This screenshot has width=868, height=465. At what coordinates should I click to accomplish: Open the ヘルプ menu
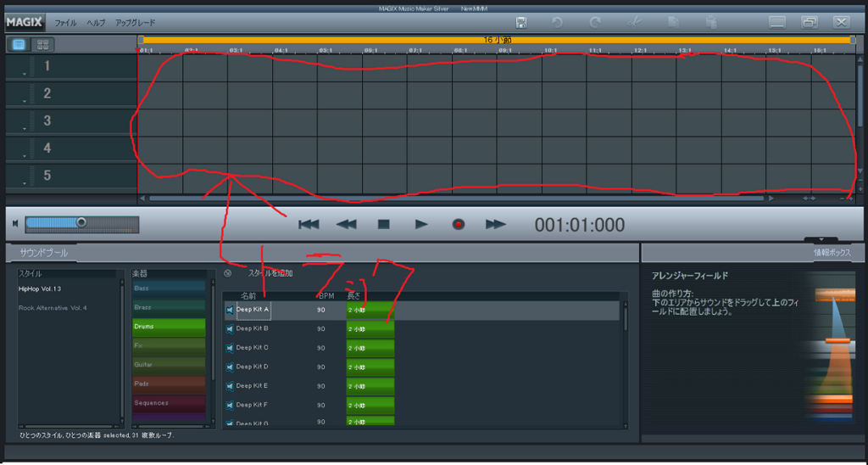click(96, 23)
